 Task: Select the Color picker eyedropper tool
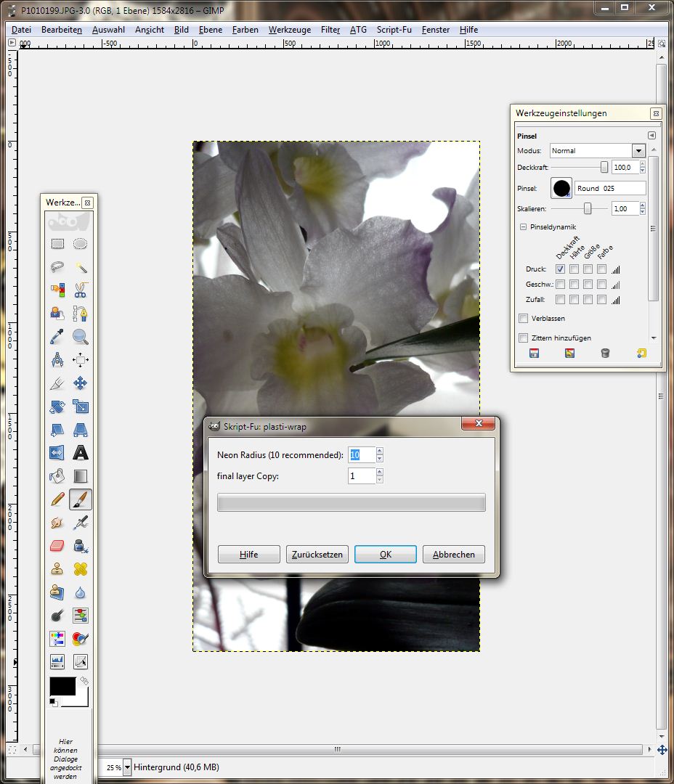click(x=57, y=336)
